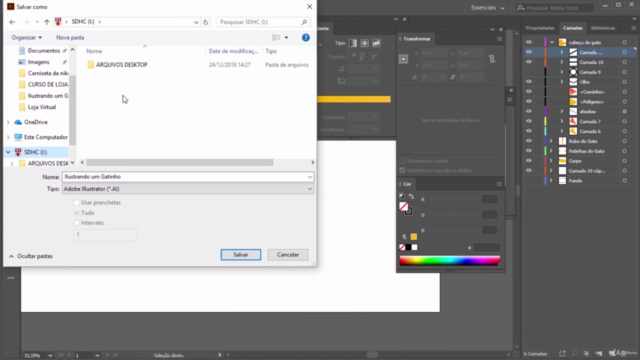Pick a color from the spectrum bar

(449, 261)
